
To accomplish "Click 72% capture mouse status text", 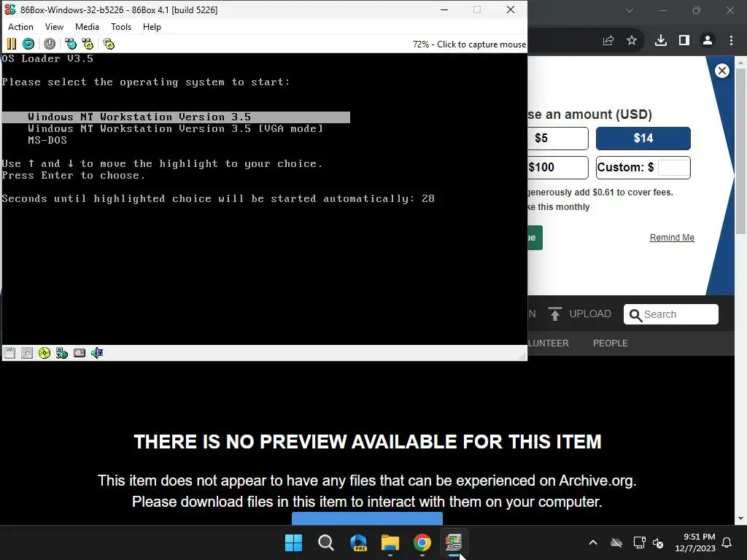I will pyautogui.click(x=469, y=44).
